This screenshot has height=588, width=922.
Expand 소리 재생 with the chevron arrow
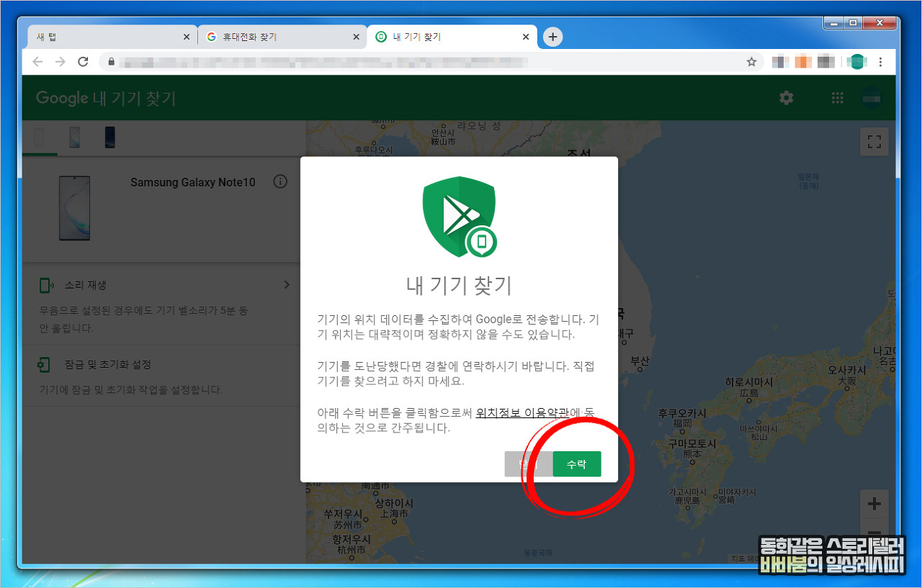[287, 285]
